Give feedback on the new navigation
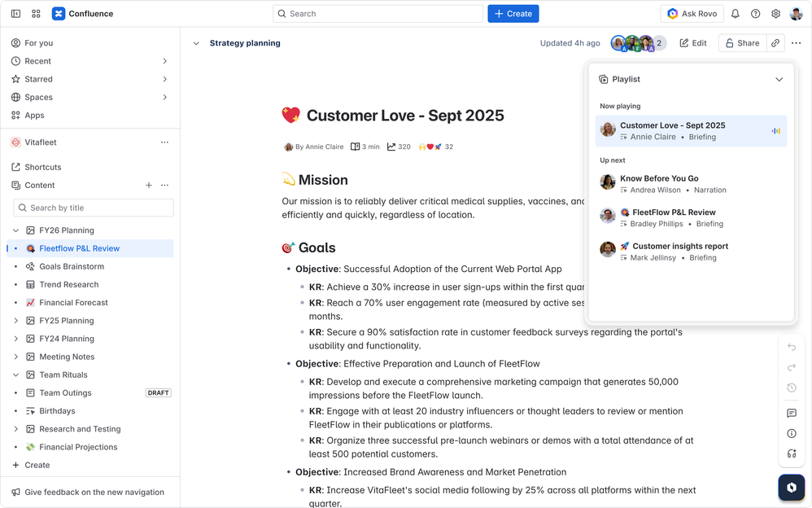 click(x=88, y=492)
